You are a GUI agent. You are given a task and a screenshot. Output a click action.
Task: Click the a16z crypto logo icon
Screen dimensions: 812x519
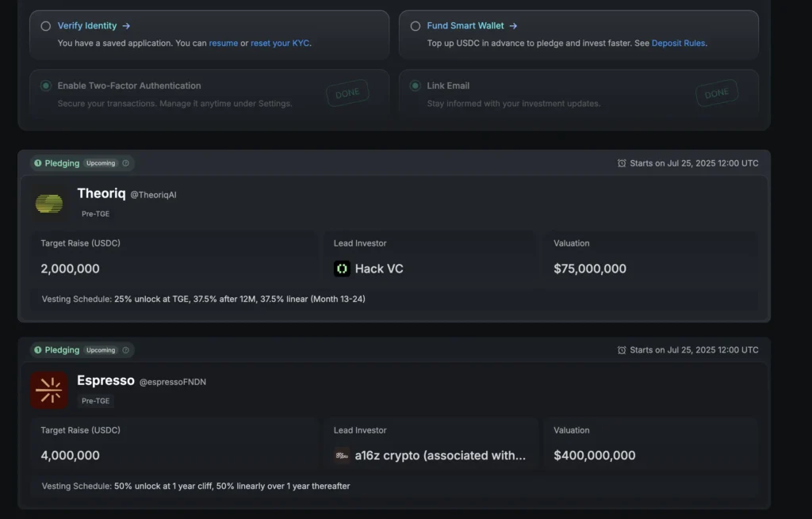pyautogui.click(x=342, y=456)
